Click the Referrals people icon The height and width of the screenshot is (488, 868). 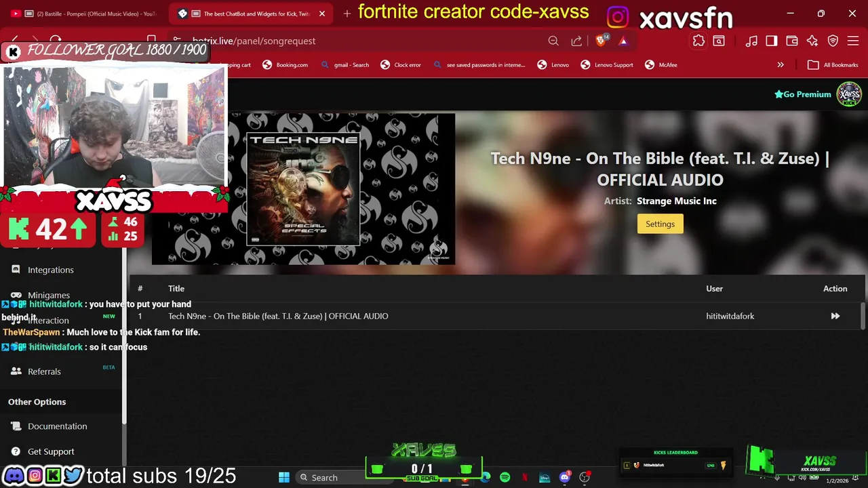click(x=16, y=371)
